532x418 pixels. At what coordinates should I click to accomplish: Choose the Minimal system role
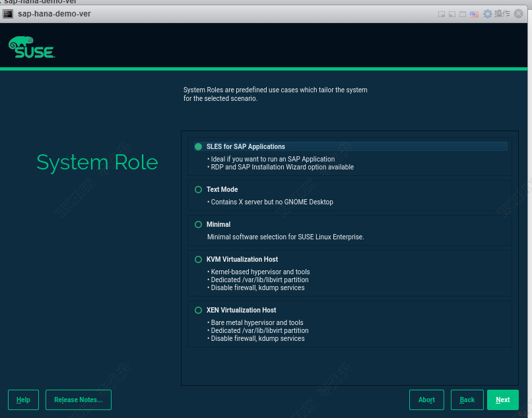point(199,224)
